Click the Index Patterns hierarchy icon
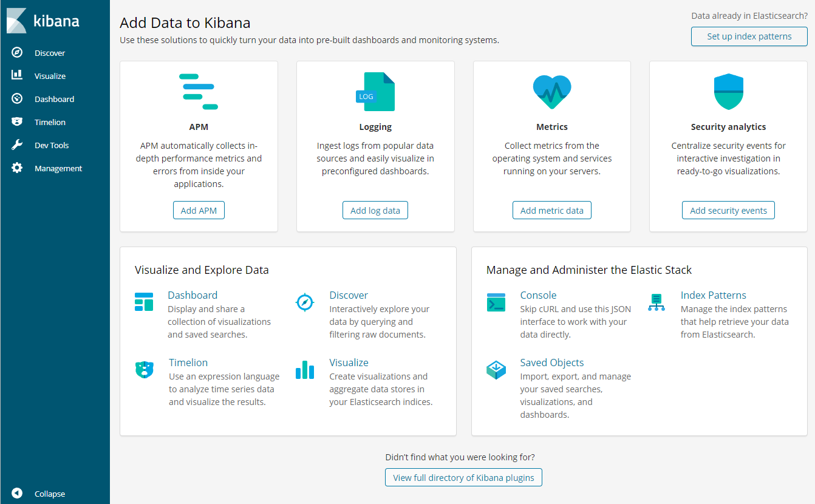Screen dimensions: 815x504 tap(656, 302)
